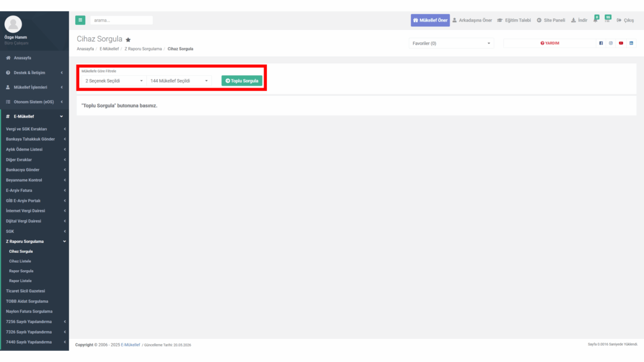Expand Dijital Vergi Dairesi submenu
Screen dimensions: 644x362
point(34,220)
